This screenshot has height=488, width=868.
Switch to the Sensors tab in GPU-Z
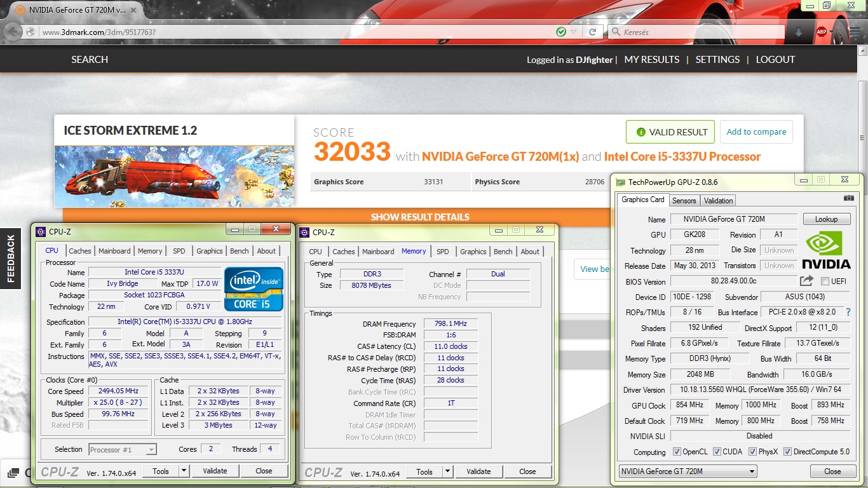(x=684, y=201)
